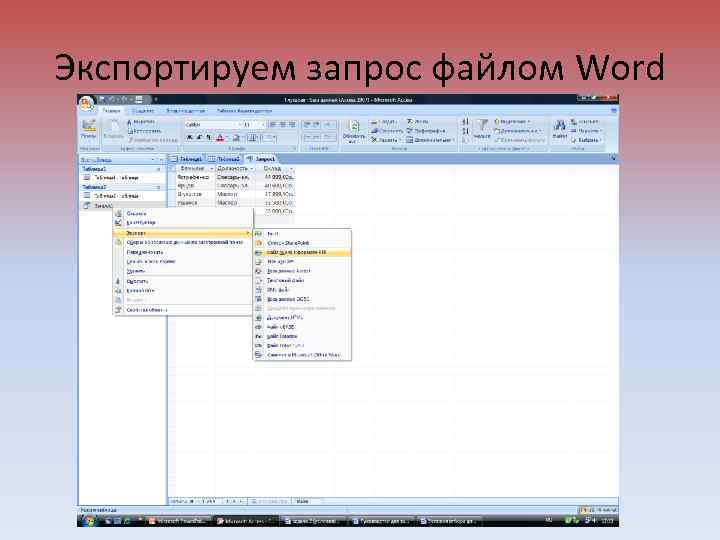Screen dimensions: 720x540
Task: Choose Удалить in the context menu
Action: coord(183,271)
